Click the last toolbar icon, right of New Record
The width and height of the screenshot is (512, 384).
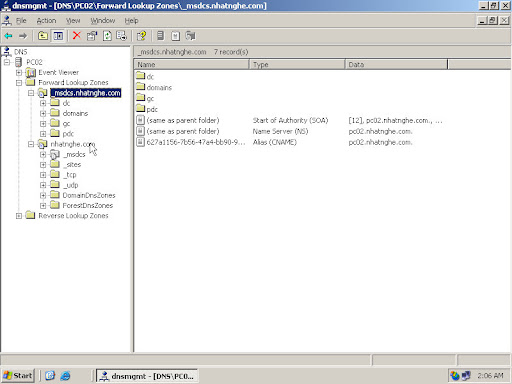tap(190, 36)
